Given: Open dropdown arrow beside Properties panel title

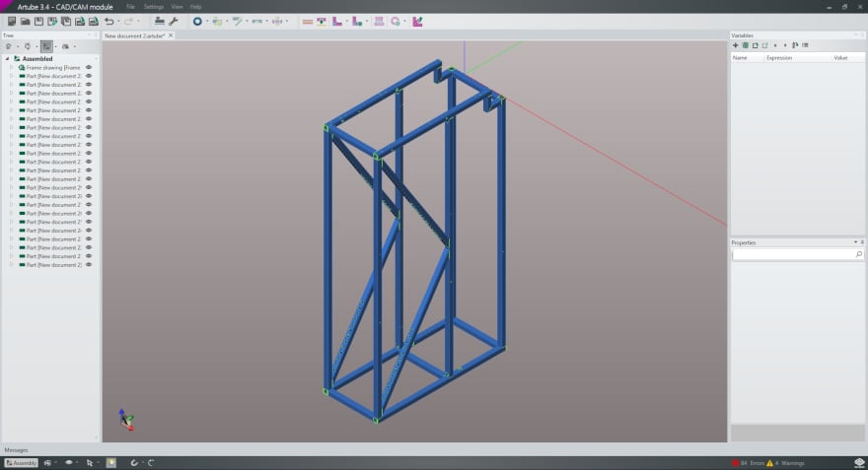Looking at the screenshot, I should click(x=855, y=242).
